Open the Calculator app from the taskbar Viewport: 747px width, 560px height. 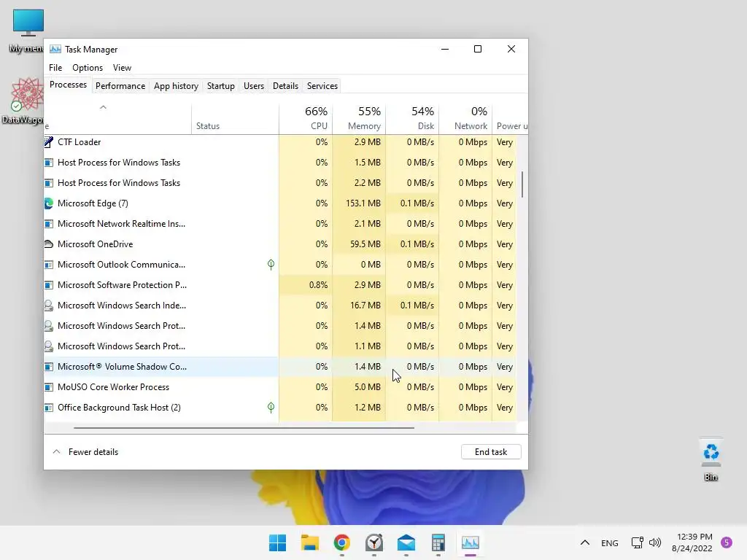pyautogui.click(x=438, y=542)
